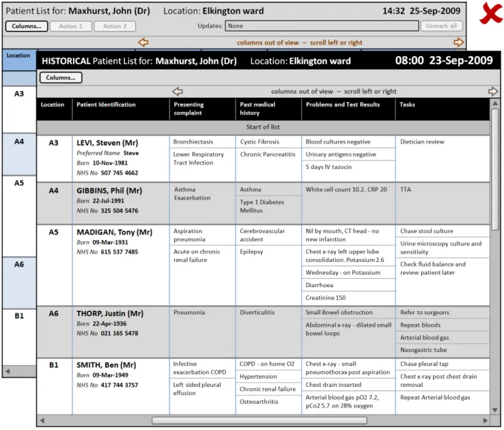Click the red X close icon
The height and width of the screenshot is (430, 504).
click(491, 14)
